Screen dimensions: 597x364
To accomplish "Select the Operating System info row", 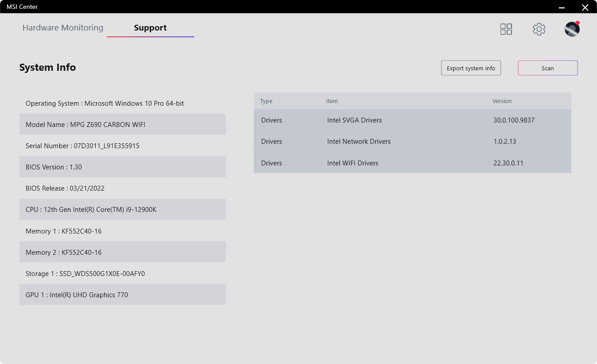I will [x=123, y=103].
